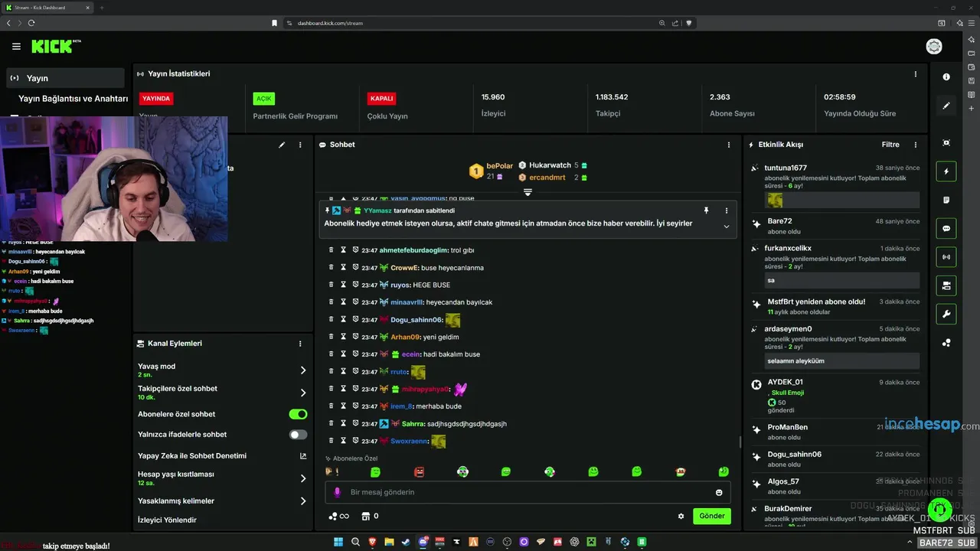
Task: Reload the page with the browser refresh button
Action: tap(31, 23)
